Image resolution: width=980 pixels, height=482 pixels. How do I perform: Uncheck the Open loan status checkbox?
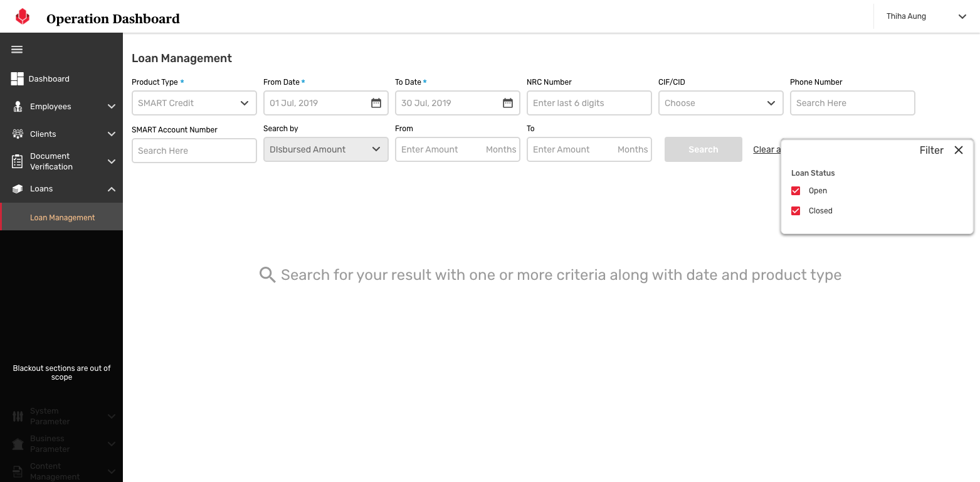pyautogui.click(x=796, y=191)
